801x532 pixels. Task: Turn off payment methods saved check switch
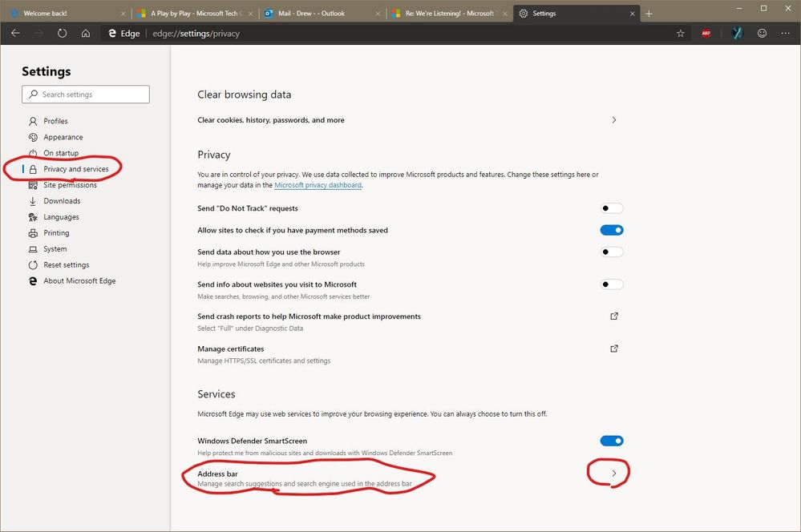pyautogui.click(x=612, y=230)
